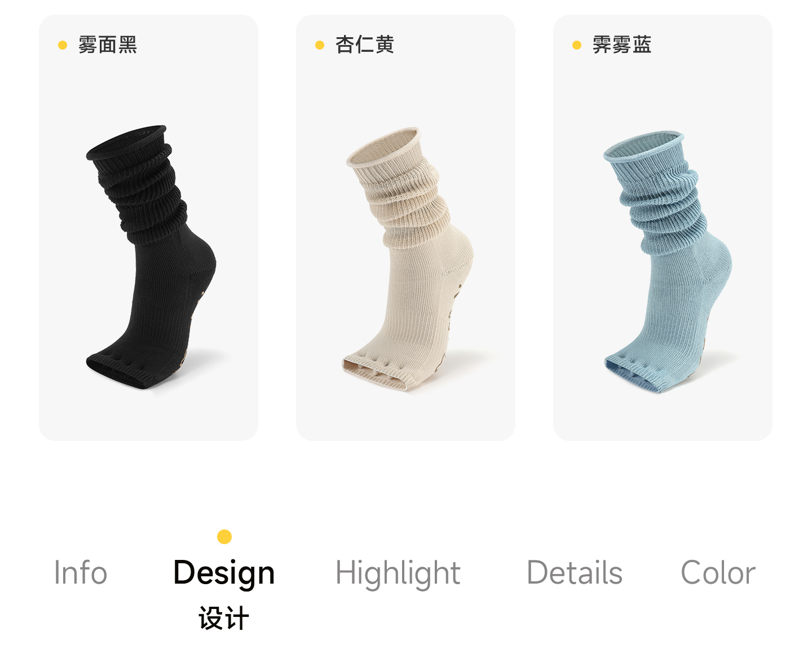The width and height of the screenshot is (812, 671).
Task: Select the Info tab
Action: click(81, 573)
